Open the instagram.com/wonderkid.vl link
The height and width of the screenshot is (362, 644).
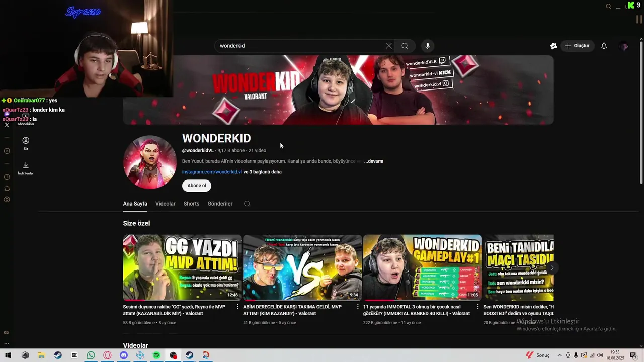click(x=212, y=172)
